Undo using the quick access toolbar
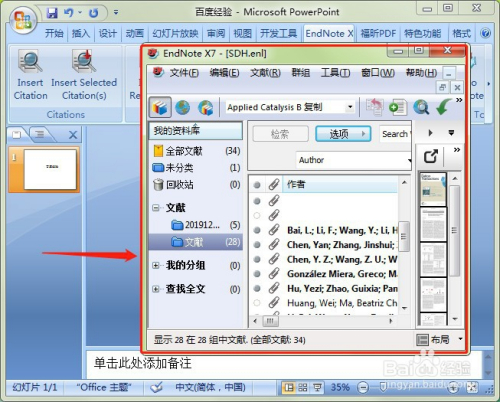Screen dimensions: 500x402 coord(69,13)
